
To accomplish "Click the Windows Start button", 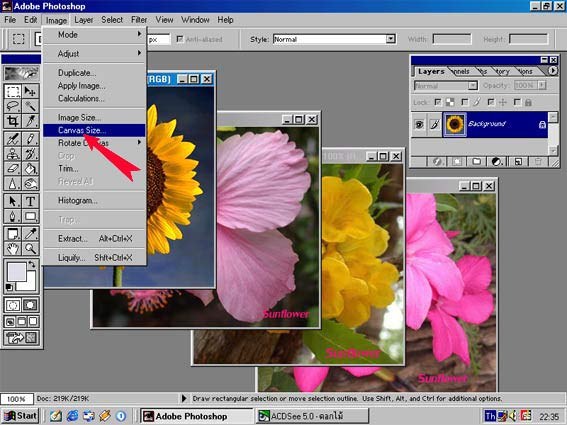I will point(21,416).
